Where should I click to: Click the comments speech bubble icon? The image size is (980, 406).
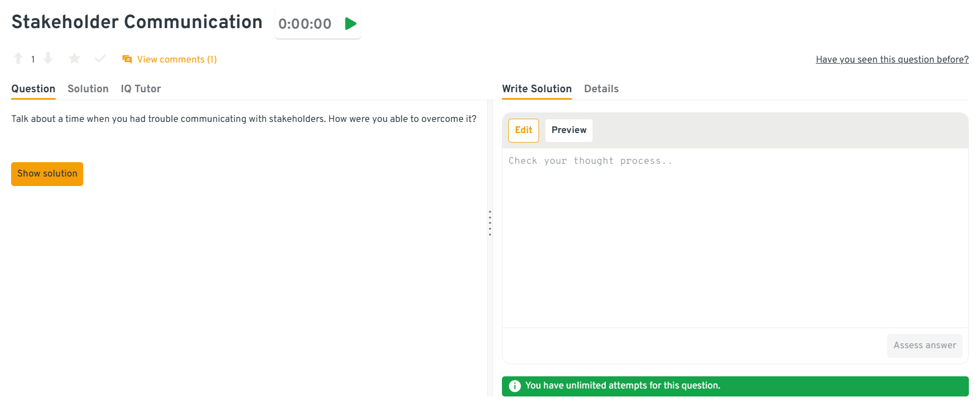pos(127,59)
